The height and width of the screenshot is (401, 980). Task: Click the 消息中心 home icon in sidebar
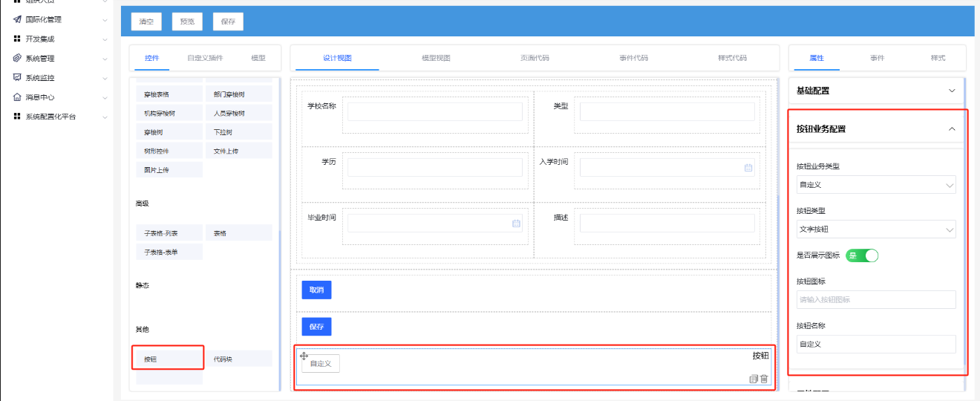17,97
